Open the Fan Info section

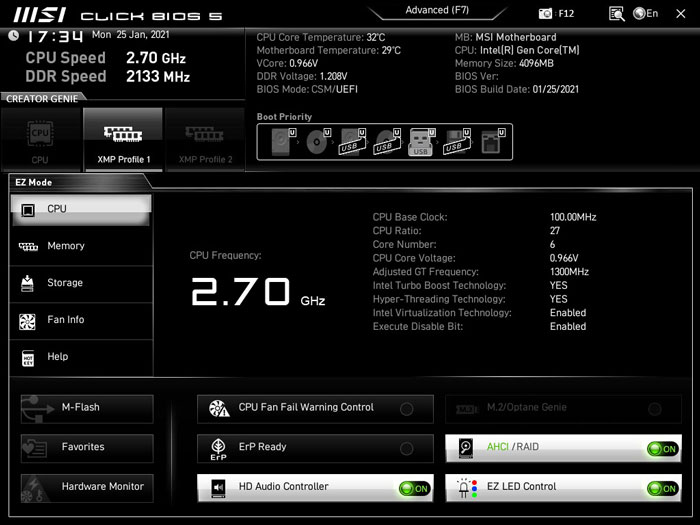click(81, 320)
